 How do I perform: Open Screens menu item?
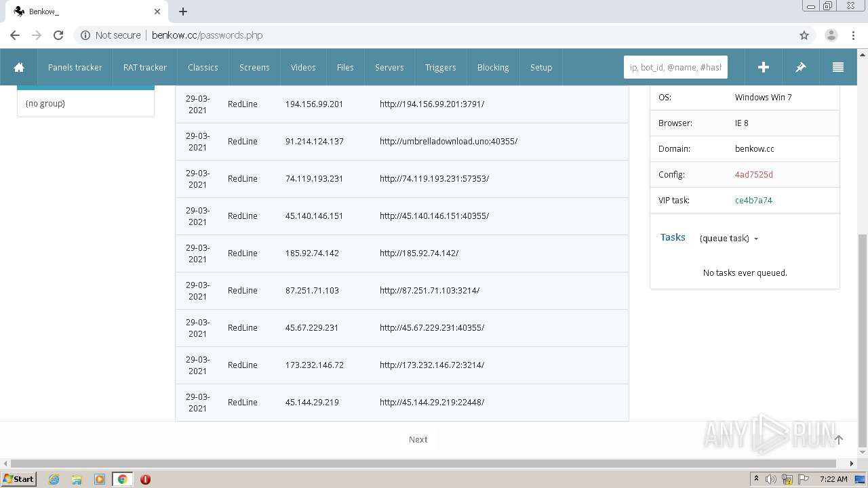click(254, 67)
